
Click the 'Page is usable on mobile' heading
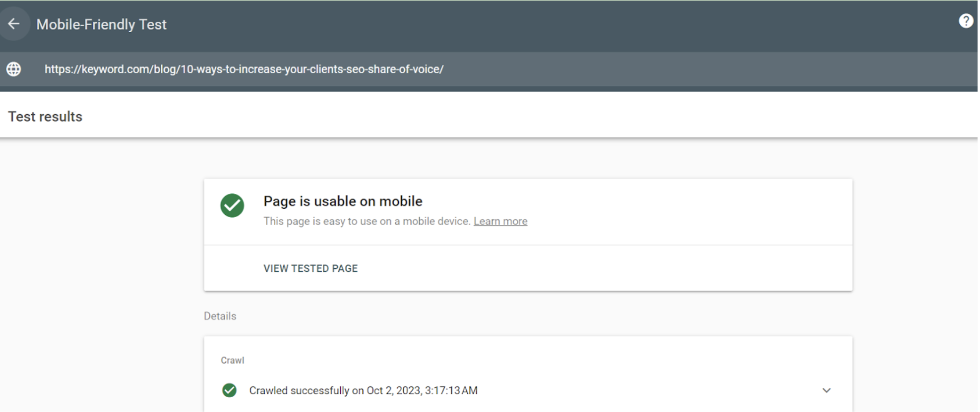(x=343, y=201)
